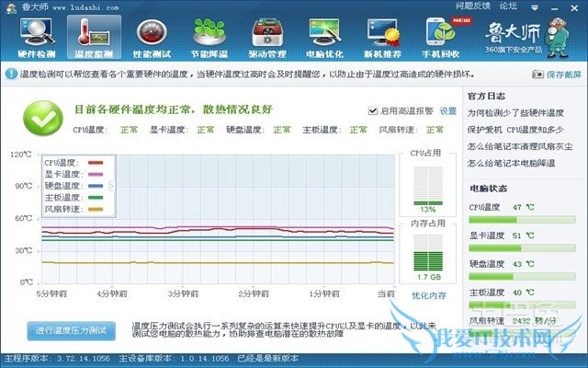This screenshot has height=368, width=588.
Task: Click the 显卡温度 progress bar in 电脑状态
Action: pos(522,248)
